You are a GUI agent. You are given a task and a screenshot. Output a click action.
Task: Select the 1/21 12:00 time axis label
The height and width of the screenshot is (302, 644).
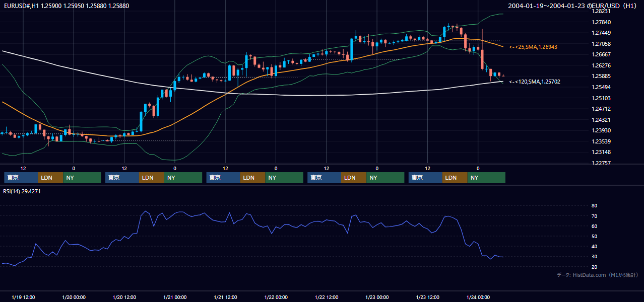tap(225, 297)
